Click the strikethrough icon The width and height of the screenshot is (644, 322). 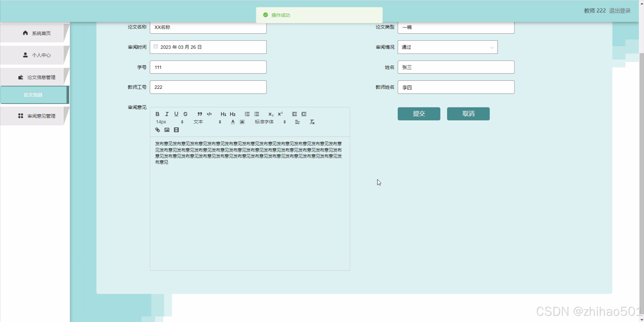click(x=185, y=114)
